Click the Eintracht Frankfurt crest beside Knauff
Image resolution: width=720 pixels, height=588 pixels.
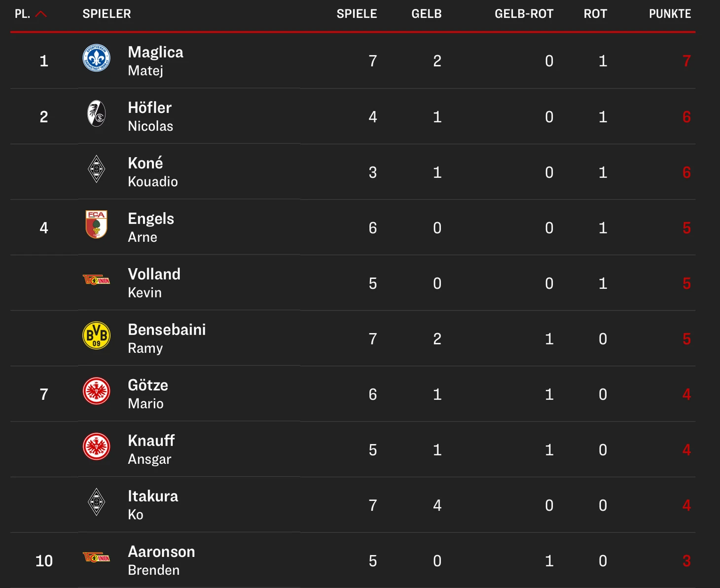pyautogui.click(x=96, y=447)
